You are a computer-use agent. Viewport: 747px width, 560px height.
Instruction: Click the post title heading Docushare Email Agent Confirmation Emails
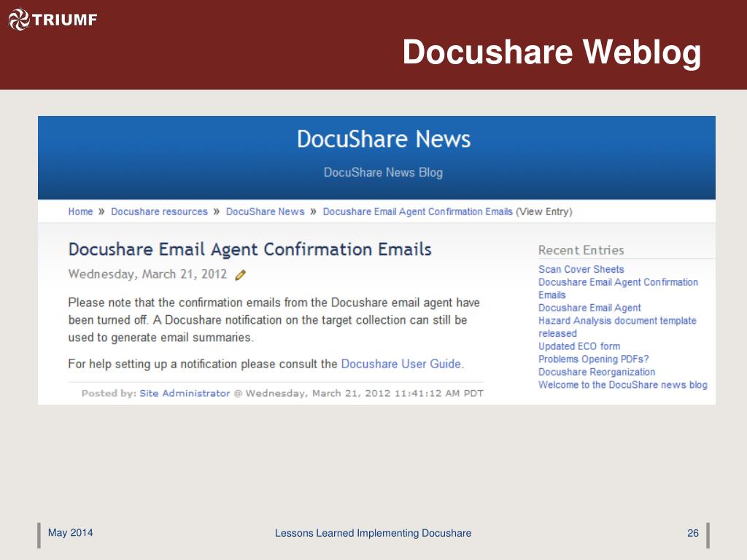point(250,249)
